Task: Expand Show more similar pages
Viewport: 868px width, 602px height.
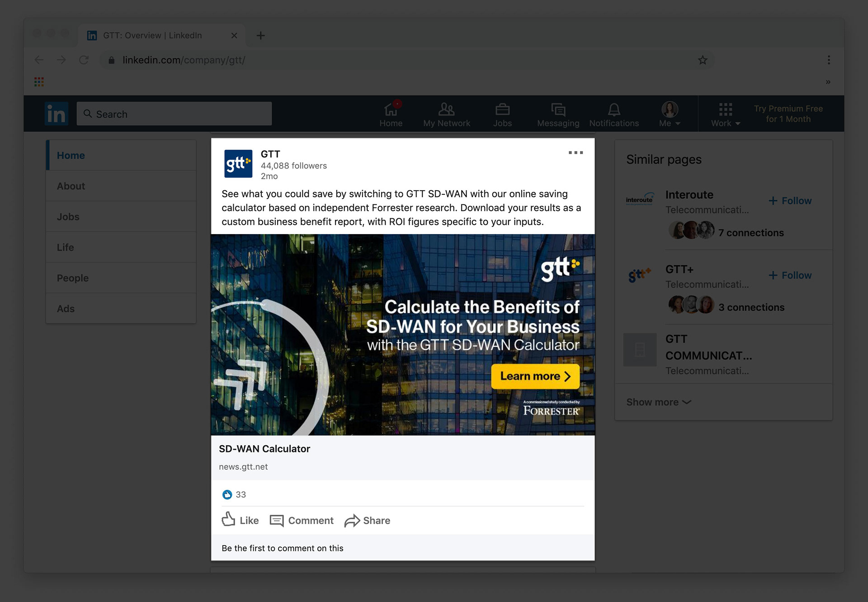Action: coord(659,402)
